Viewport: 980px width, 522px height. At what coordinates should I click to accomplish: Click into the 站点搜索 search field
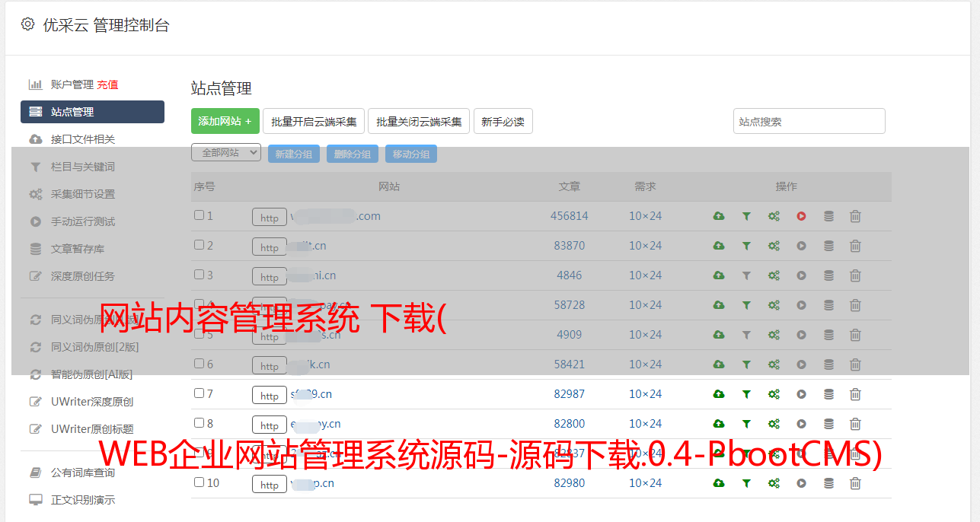[x=809, y=121]
